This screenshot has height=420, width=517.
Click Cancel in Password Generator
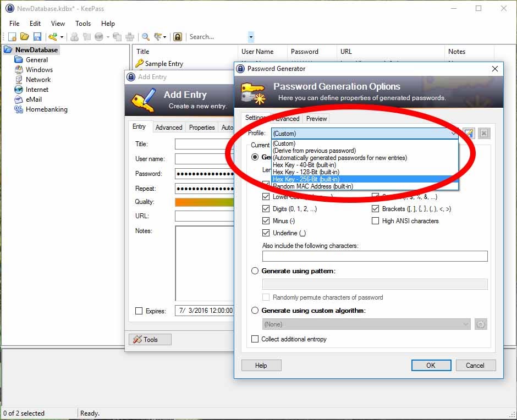475,365
